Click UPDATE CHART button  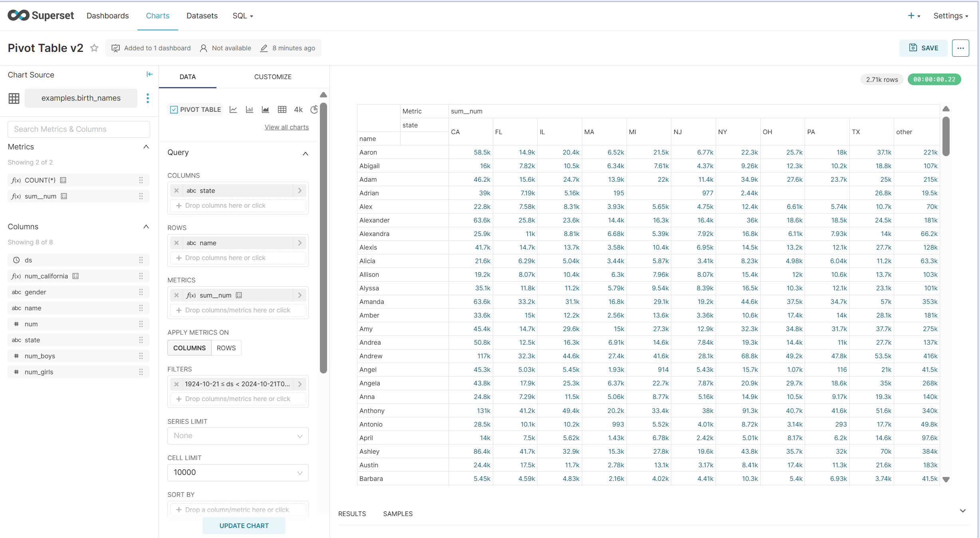244,526
